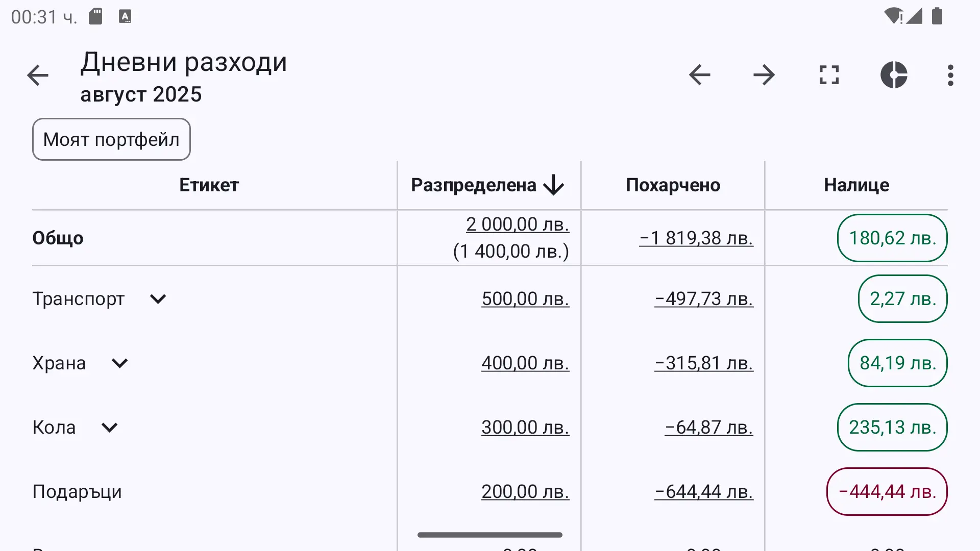Viewport: 980px width, 551px height.
Task: Edit the Храна 400,00 лв. allocation
Action: tap(525, 363)
